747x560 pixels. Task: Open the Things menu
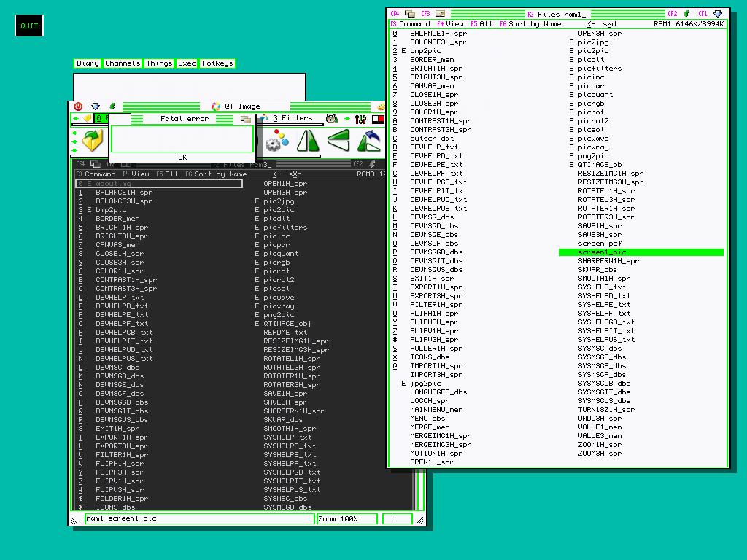click(x=159, y=63)
